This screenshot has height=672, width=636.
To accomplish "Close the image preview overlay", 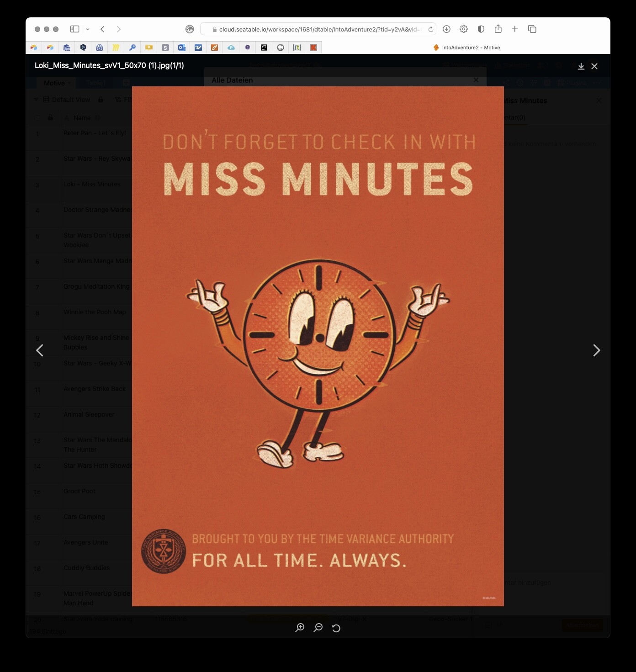I will 594,66.
